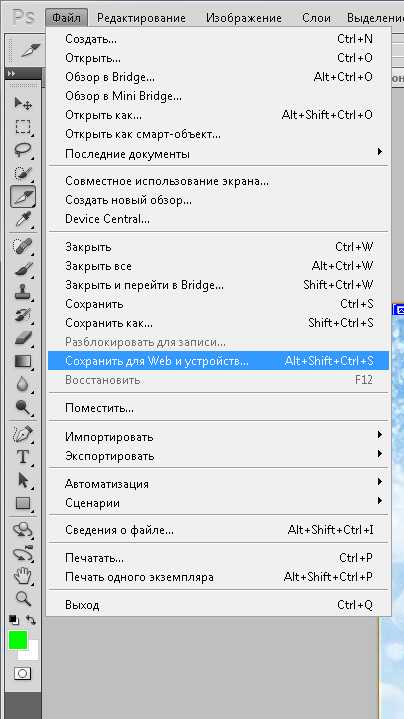Select the Lasso tool
Viewport: 404px width, 719px height.
(x=22, y=150)
